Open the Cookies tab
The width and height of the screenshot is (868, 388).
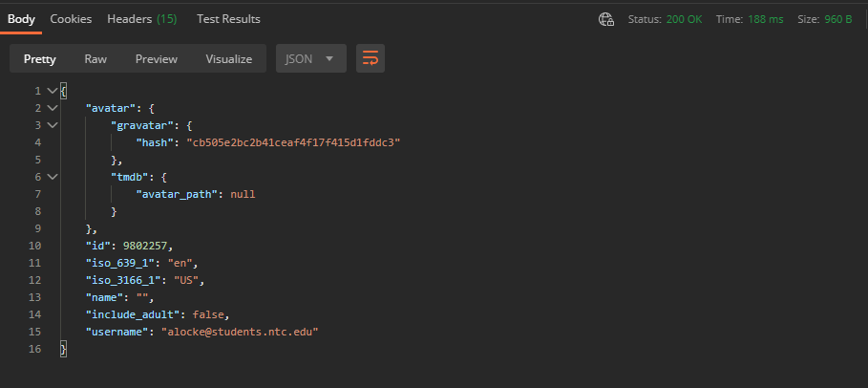point(71,19)
